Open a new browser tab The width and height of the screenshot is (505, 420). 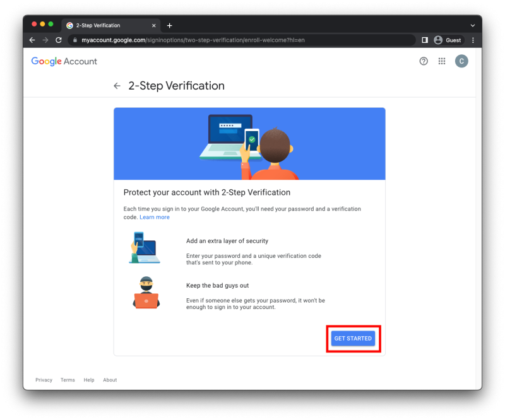[x=169, y=25]
